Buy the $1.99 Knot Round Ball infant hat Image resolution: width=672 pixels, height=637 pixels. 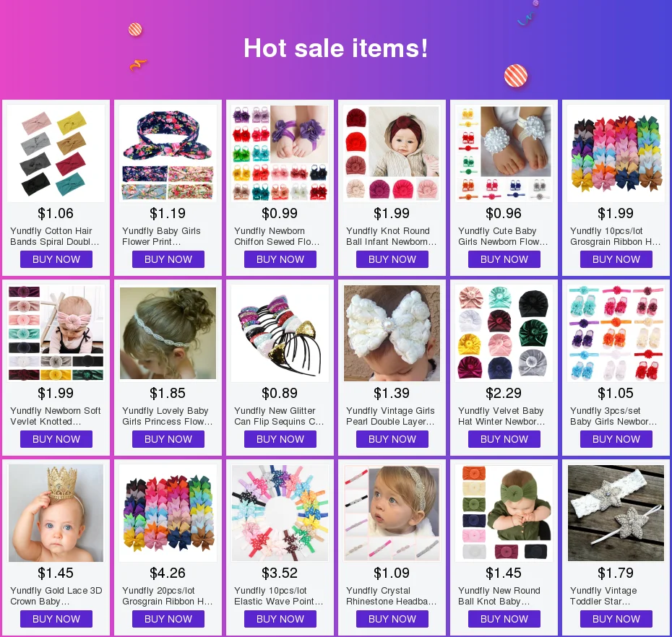pyautogui.click(x=392, y=259)
